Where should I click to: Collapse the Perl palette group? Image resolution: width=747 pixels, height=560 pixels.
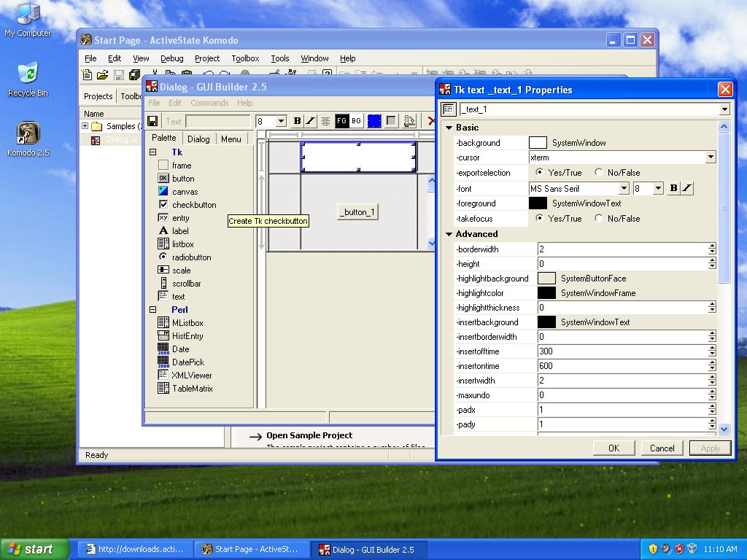coord(153,309)
